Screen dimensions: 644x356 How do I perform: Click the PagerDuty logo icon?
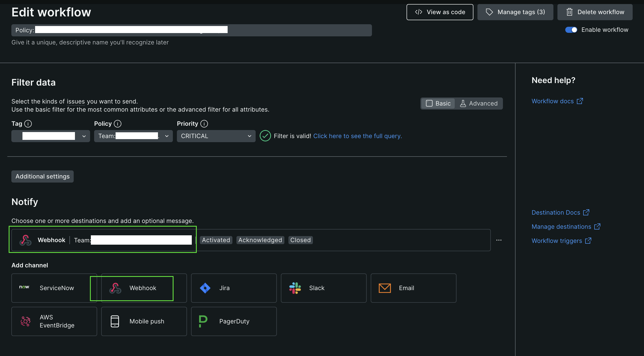(x=203, y=321)
